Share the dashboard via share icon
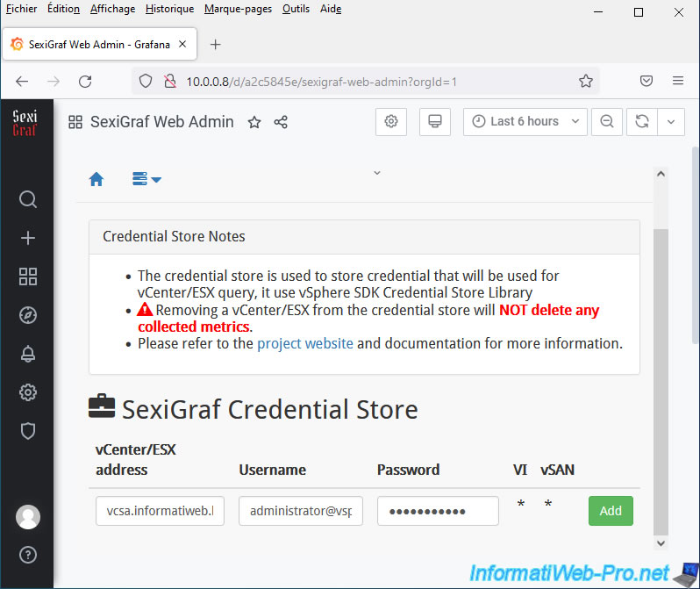 tap(281, 122)
